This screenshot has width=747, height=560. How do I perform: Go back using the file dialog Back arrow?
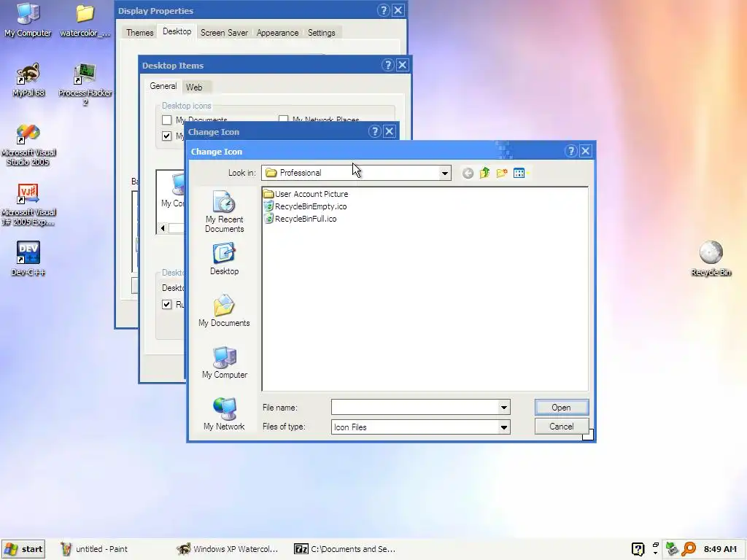pyautogui.click(x=468, y=173)
